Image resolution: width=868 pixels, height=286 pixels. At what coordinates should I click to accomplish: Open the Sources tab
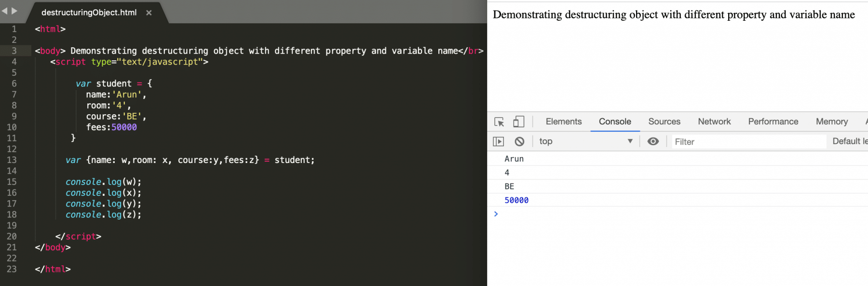click(x=664, y=122)
